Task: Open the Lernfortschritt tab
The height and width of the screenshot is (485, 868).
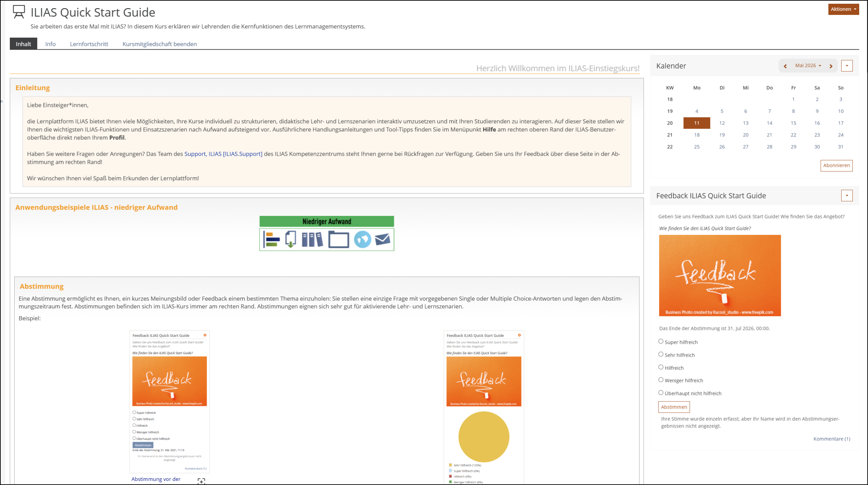Action: click(89, 44)
